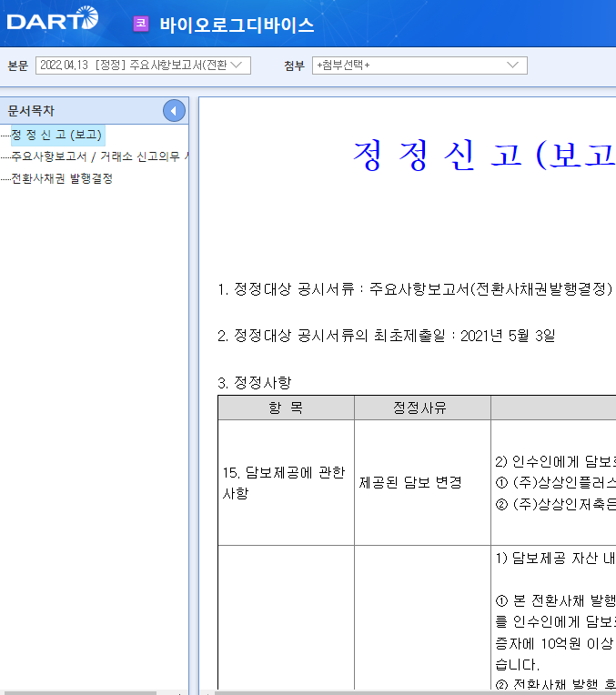
Task: Click the 바이오로그디바이스 company name
Action: 237,25
